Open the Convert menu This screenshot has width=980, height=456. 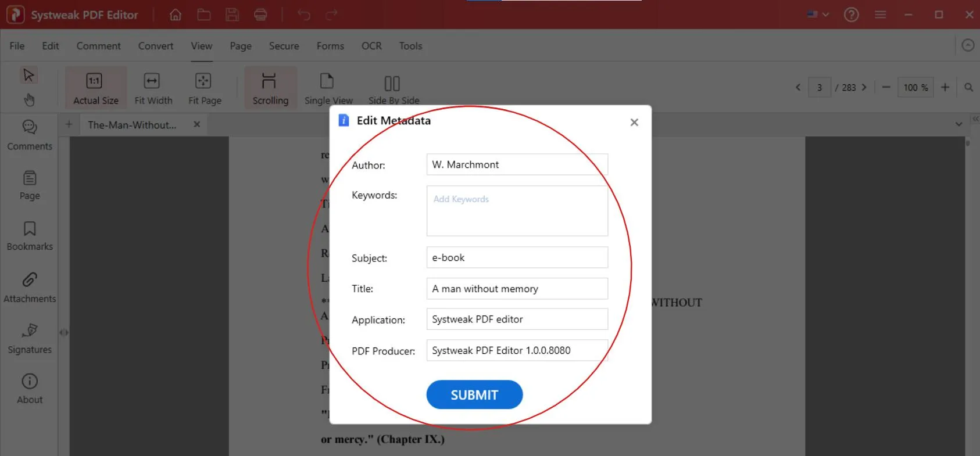155,46
